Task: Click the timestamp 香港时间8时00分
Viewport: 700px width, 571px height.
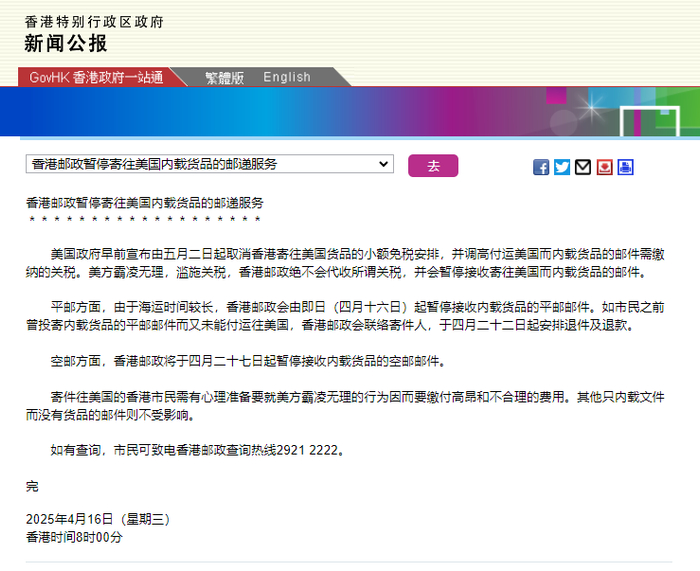Action: pos(74,537)
